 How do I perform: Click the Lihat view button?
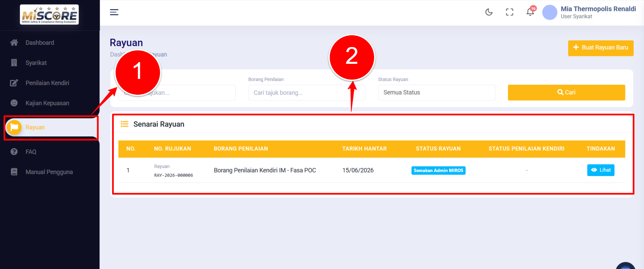[x=601, y=170]
